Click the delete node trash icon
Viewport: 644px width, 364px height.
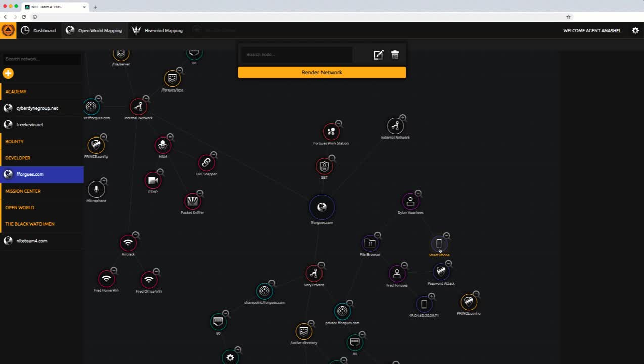pos(395,55)
